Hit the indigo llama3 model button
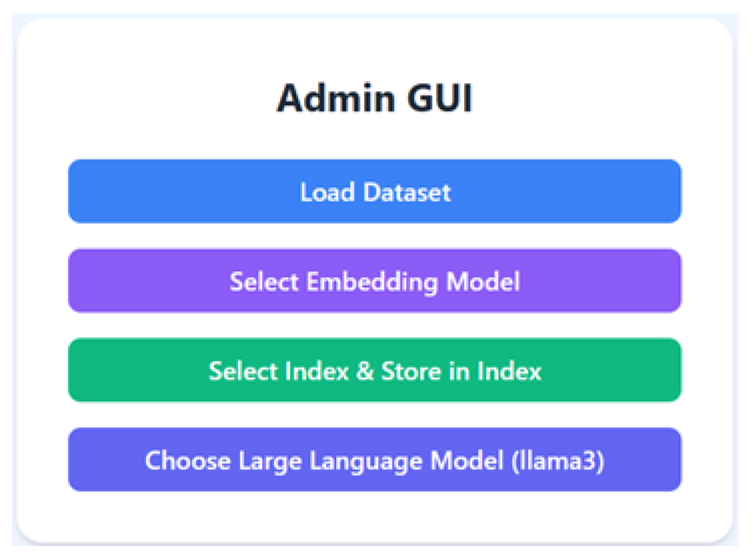This screenshot has height=560, width=751. pos(375,460)
